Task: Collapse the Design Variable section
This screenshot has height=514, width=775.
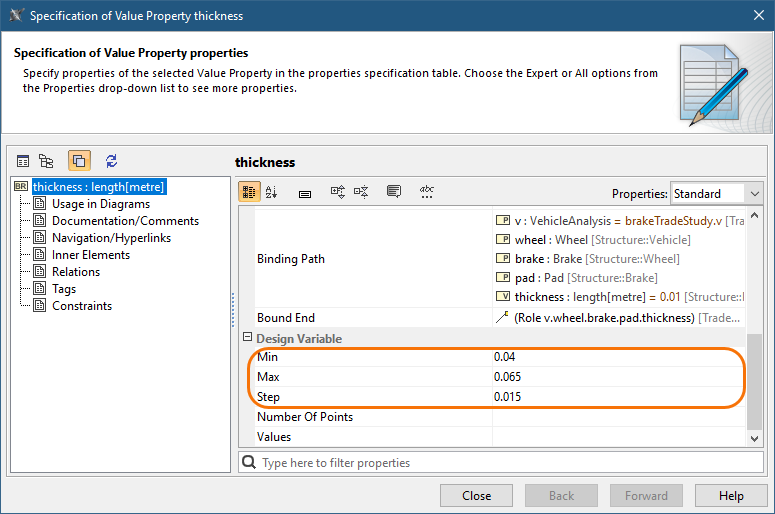Action: (248, 339)
